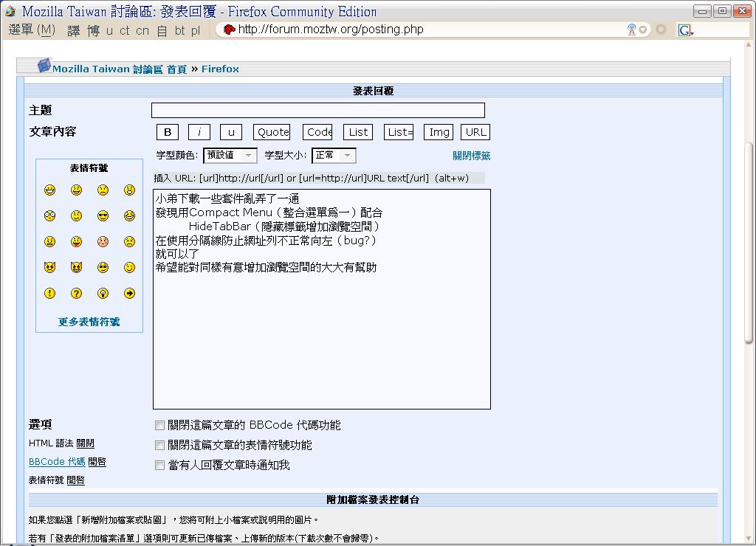This screenshot has width=756, height=546.
Task: Insert the cool sunglasses emoticon
Action: coord(103,216)
